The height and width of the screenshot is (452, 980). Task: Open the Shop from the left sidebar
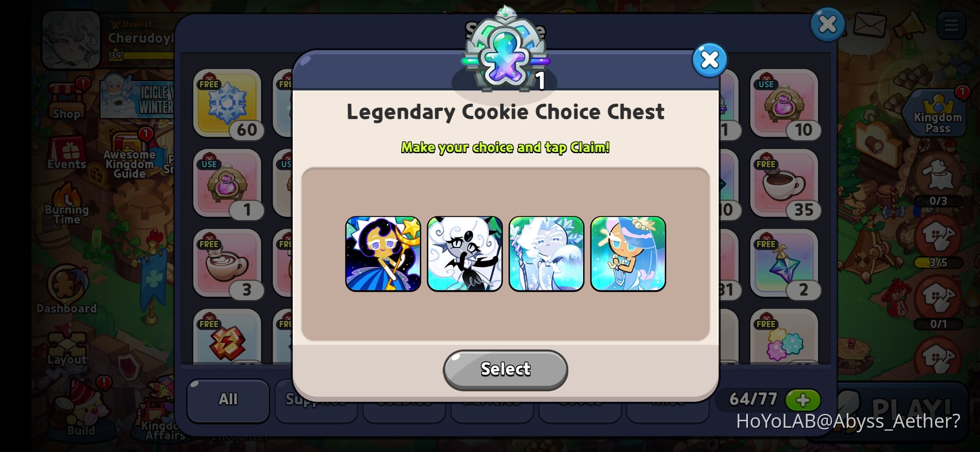click(x=67, y=100)
